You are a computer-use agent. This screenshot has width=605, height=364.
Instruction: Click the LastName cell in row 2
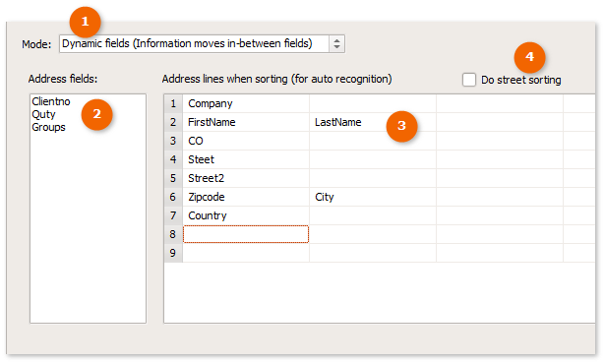[x=373, y=122]
